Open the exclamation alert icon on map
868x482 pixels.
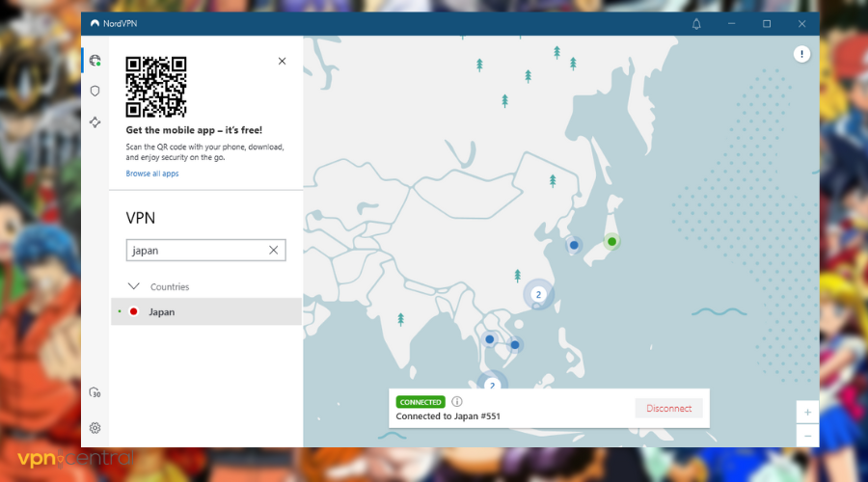[801, 54]
